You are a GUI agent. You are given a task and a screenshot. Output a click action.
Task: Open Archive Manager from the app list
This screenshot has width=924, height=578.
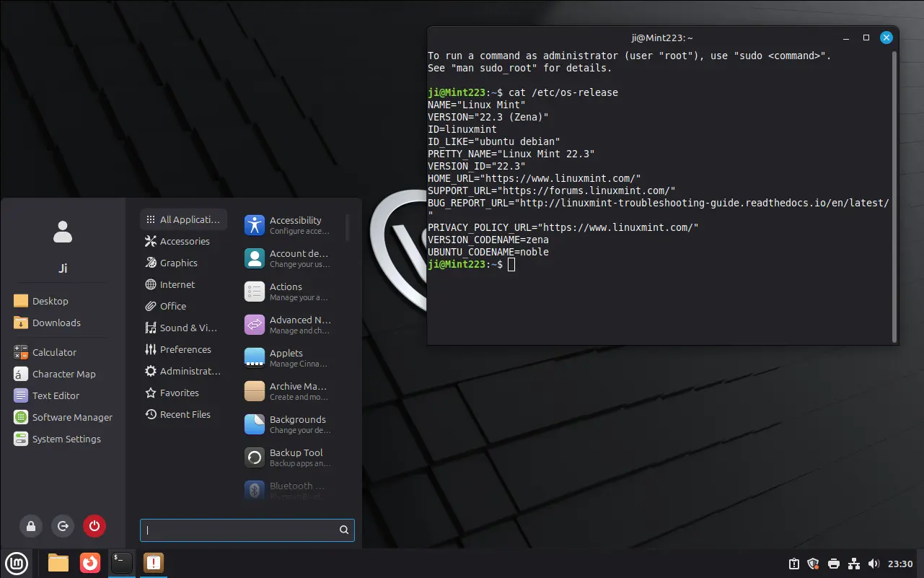(287, 391)
